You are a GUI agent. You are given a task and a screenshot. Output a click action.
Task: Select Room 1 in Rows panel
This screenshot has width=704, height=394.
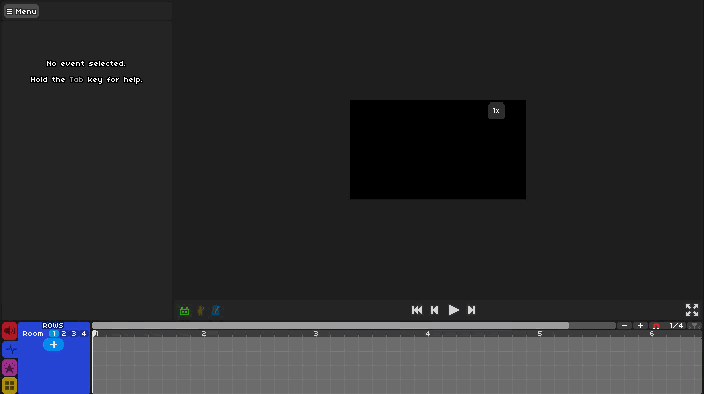coord(54,333)
